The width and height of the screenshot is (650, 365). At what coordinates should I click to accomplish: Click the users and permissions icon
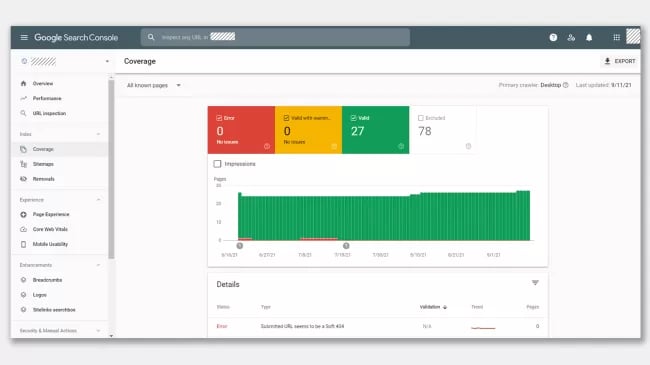571,37
